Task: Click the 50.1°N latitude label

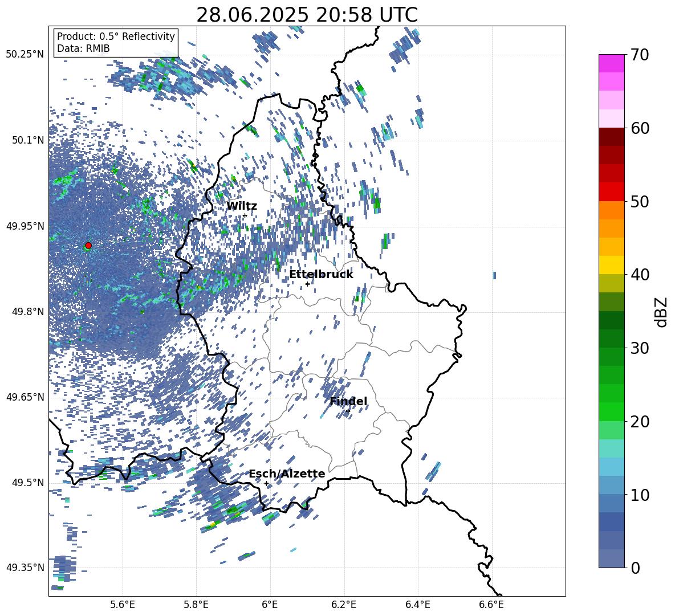Action: coord(28,140)
